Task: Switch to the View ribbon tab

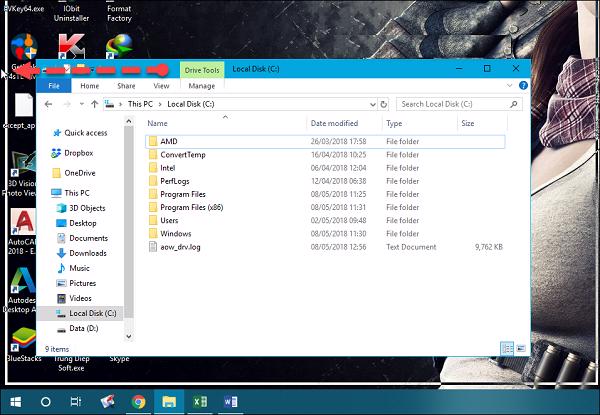Action: (158, 86)
